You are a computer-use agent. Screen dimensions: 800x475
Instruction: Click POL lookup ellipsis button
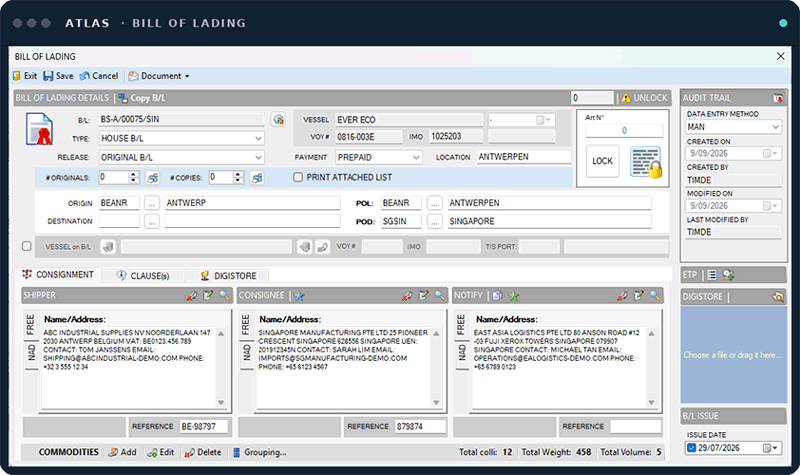[x=434, y=203]
